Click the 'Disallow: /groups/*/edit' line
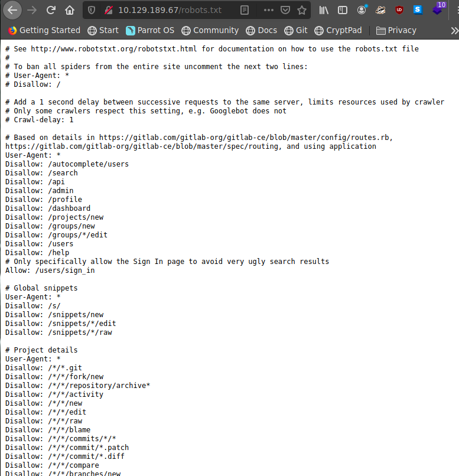Image resolution: width=459 pixels, height=476 pixels. (x=57, y=235)
